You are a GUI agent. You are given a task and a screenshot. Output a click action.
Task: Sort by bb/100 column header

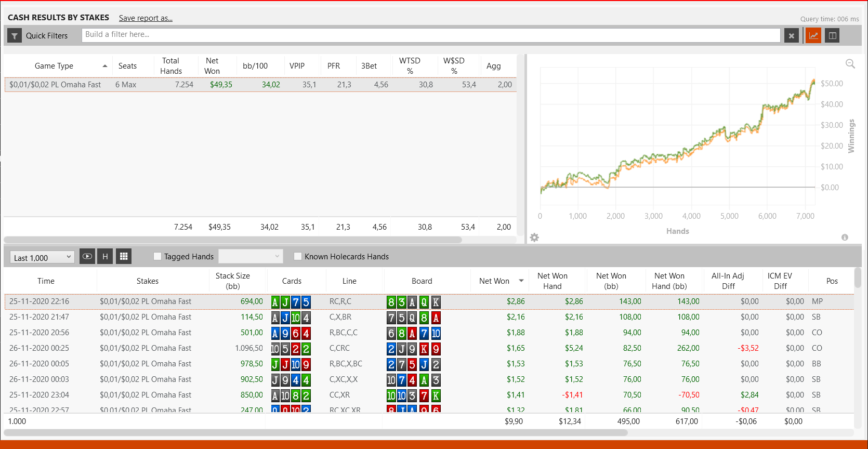click(x=255, y=66)
